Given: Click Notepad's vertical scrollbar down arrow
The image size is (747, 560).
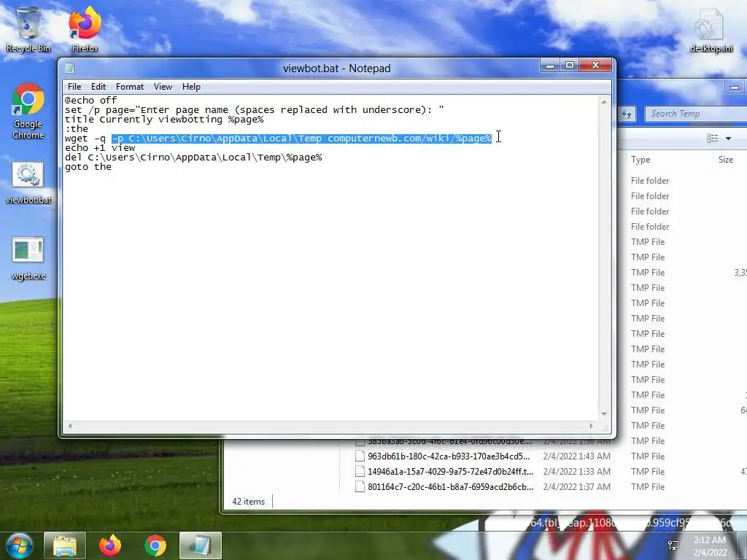Looking at the screenshot, I should coord(604,414).
